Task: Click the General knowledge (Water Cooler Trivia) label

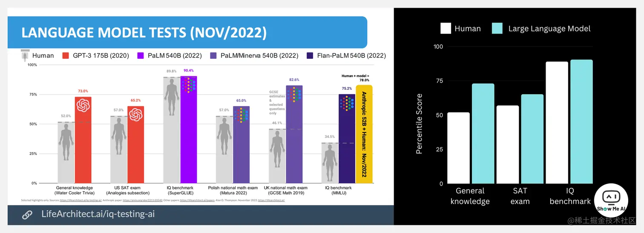Action: click(75, 190)
